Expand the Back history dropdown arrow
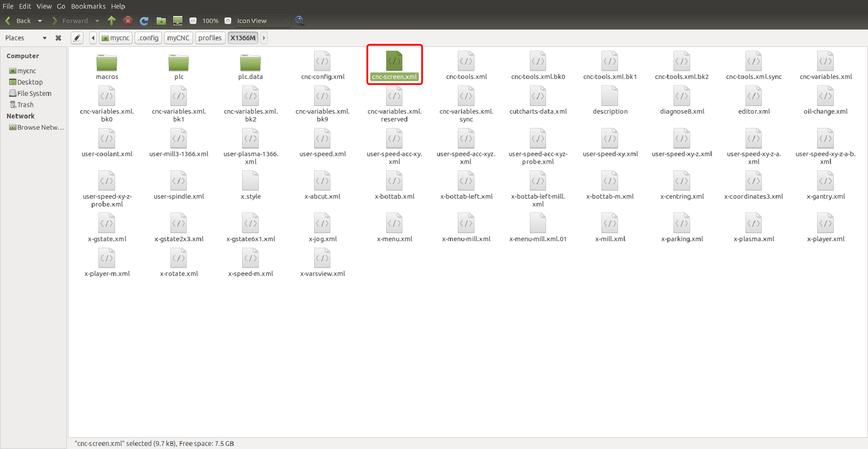Screen dimensions: 868x449 click(40, 21)
